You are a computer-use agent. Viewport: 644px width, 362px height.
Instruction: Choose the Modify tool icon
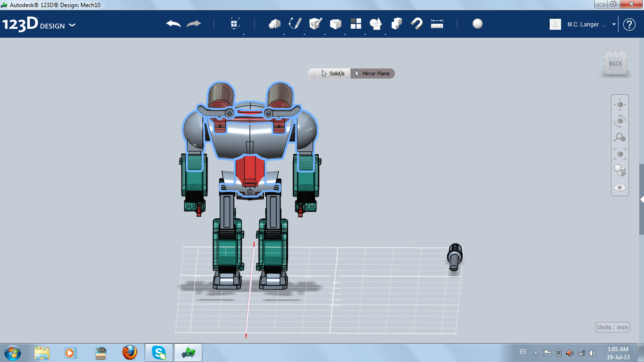click(x=335, y=24)
